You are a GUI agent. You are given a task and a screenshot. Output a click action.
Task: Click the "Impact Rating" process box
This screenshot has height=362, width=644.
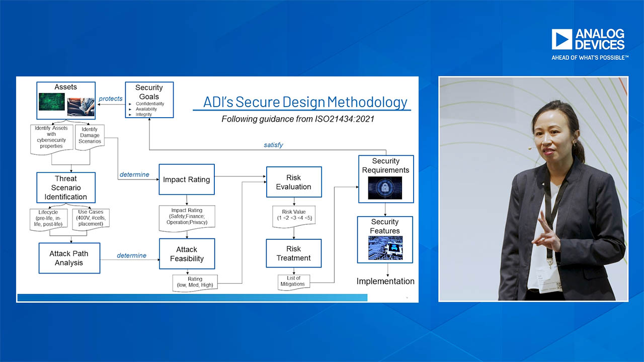(187, 179)
